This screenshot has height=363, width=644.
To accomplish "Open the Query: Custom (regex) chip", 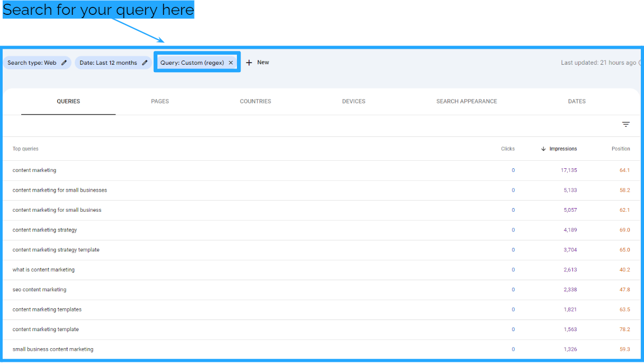I will [192, 63].
